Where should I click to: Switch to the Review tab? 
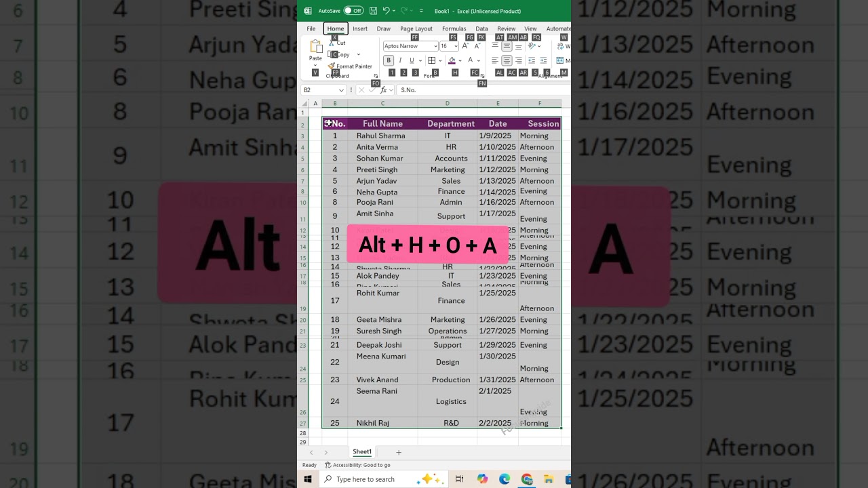tap(507, 28)
